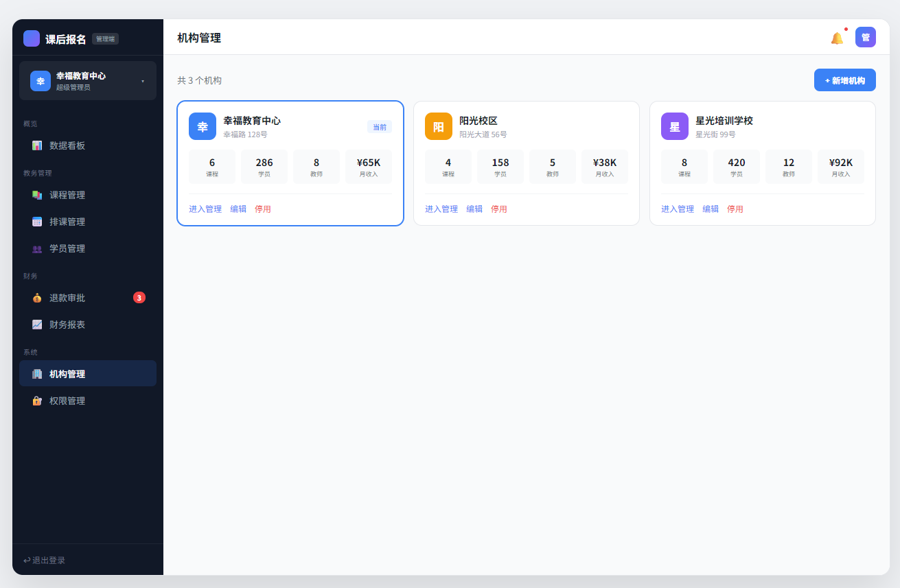Click the 新增机构 button

coord(845,80)
